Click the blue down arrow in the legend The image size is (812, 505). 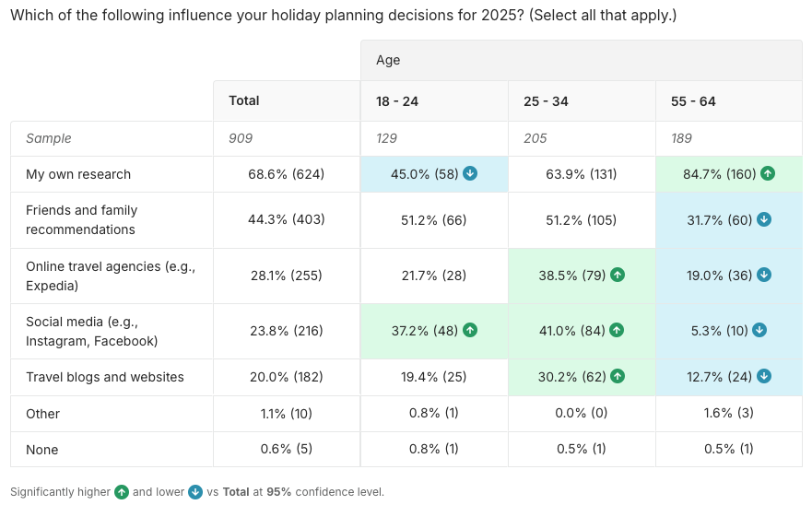(x=195, y=492)
